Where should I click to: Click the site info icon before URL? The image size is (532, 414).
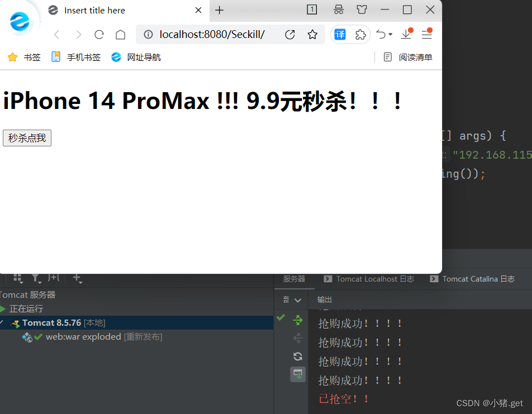click(x=148, y=34)
